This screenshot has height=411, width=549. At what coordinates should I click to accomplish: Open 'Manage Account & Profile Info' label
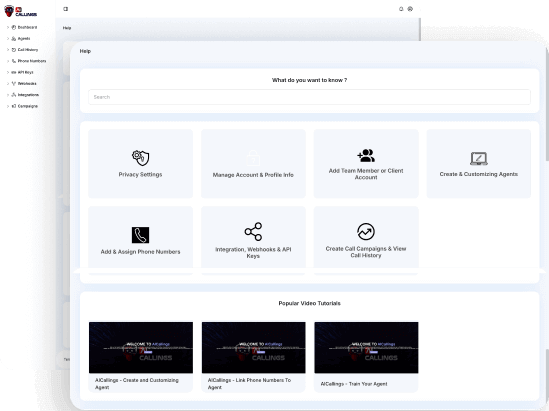(x=253, y=175)
